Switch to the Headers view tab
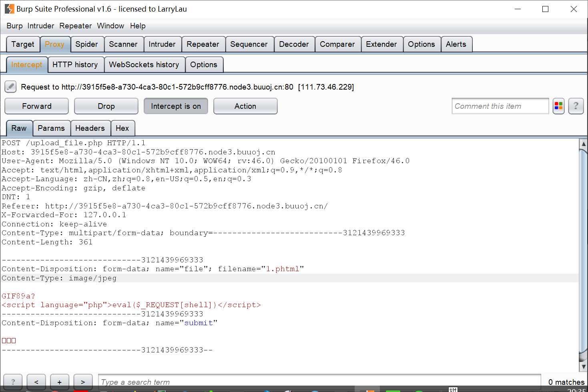This screenshot has width=588, height=392. tap(90, 128)
